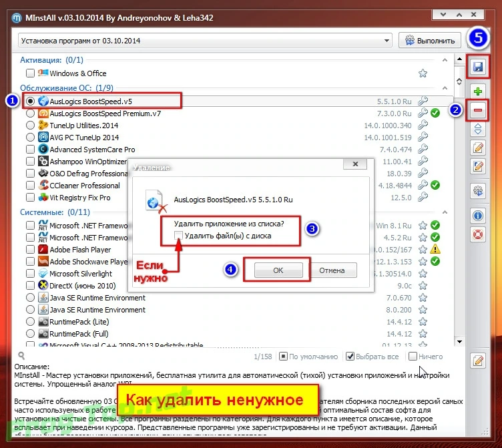Click the key icon on TuneUp Utilities.2014 row
502x448 pixels.
tap(423, 126)
